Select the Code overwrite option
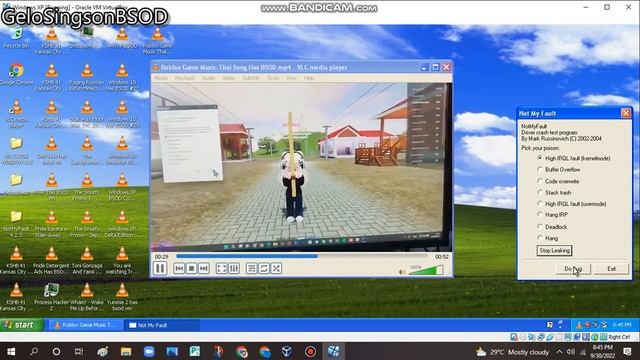Screen dimensions: 640x360 tap(558, 181)
